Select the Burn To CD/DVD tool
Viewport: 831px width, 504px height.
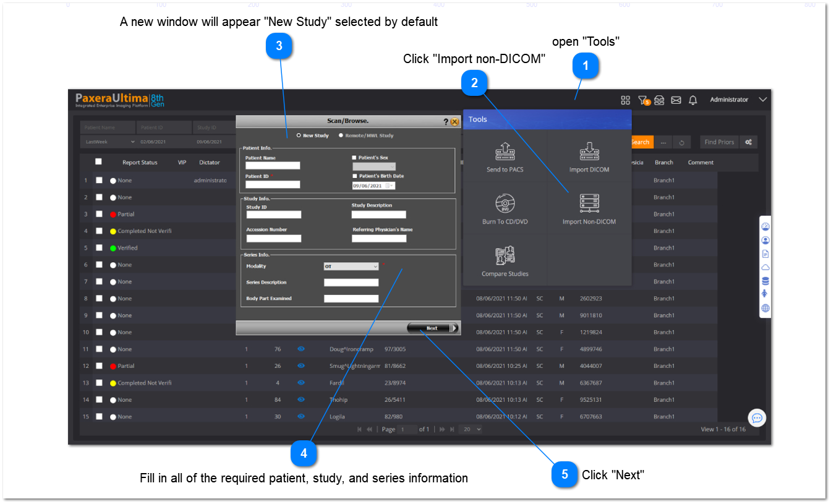coord(505,203)
